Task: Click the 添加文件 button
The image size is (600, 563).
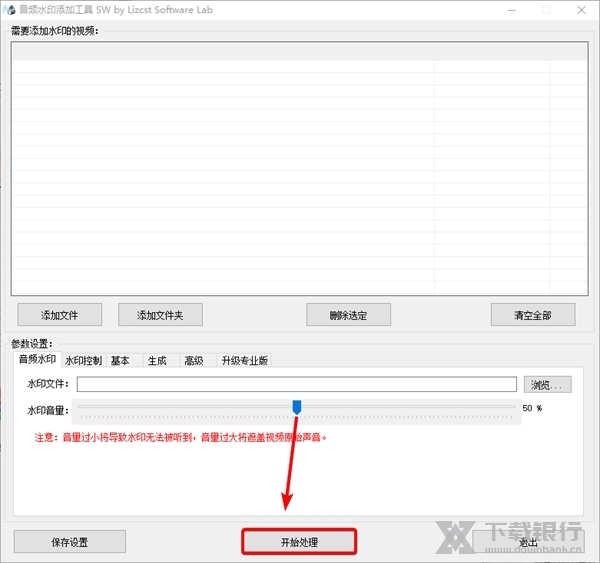Action: click(x=60, y=315)
